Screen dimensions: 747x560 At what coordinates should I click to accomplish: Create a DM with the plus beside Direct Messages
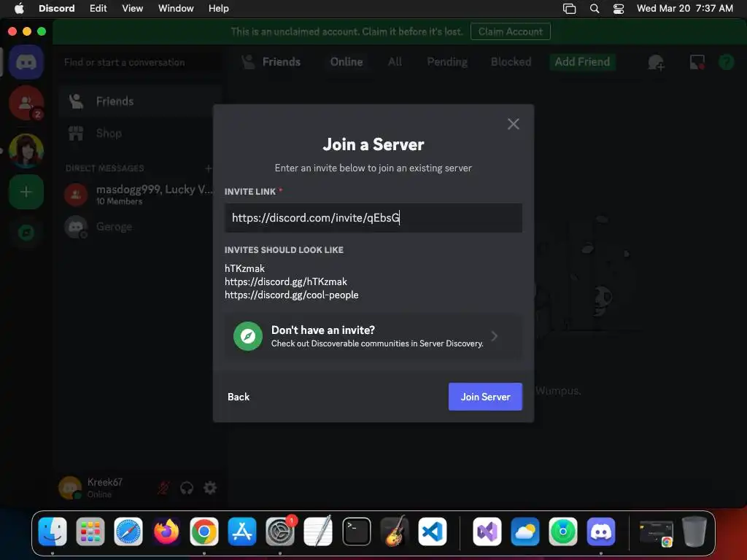click(208, 168)
